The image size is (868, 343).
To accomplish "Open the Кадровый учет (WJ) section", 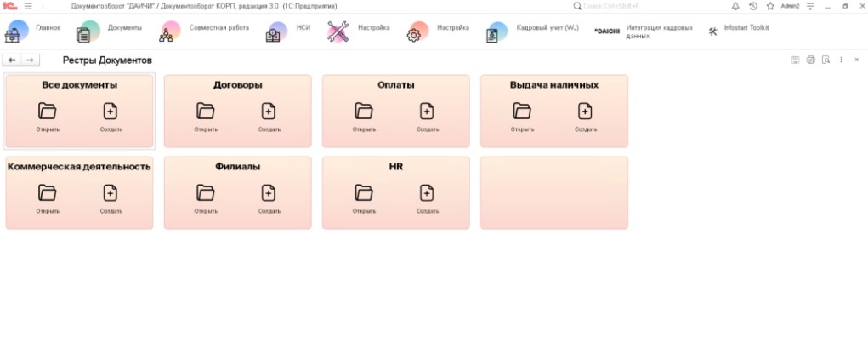I will click(x=532, y=31).
